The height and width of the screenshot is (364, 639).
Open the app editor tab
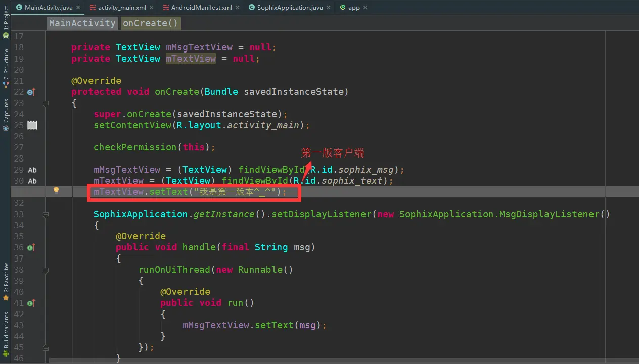353,8
